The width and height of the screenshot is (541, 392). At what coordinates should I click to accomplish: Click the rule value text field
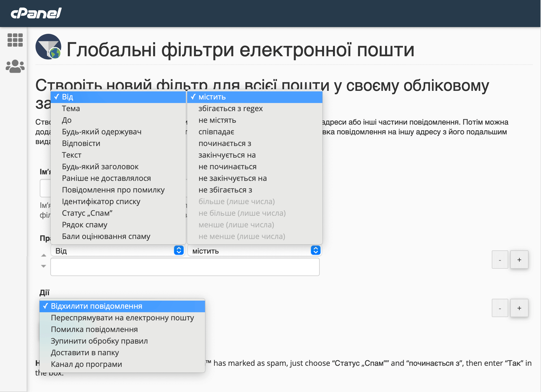pyautogui.click(x=185, y=267)
